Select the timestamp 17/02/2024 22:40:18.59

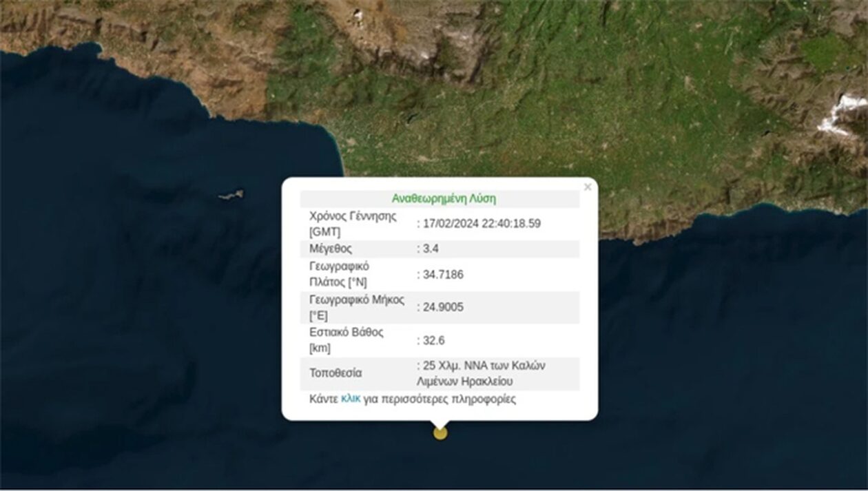482,224
